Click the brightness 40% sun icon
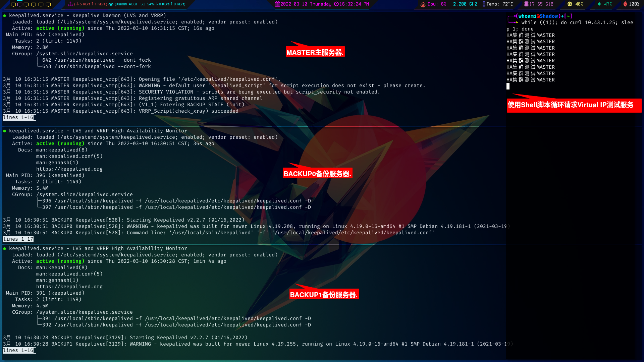Viewport: 644px width, 362px height. [x=570, y=4]
